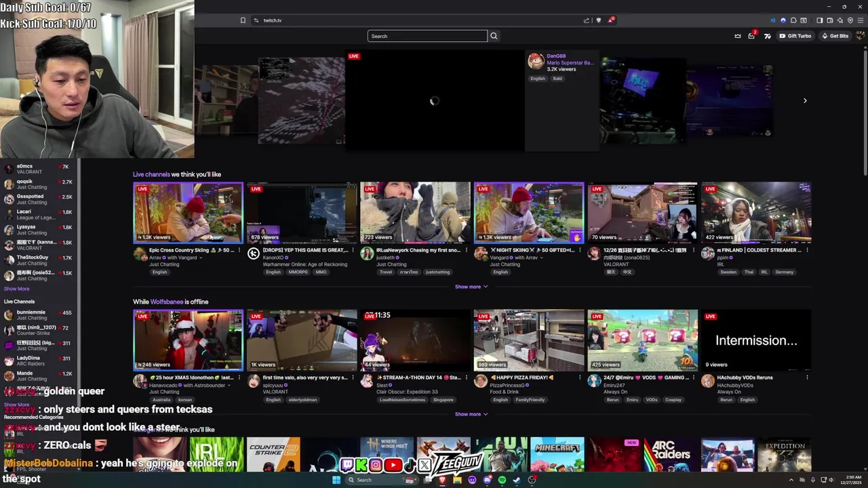868x488 pixels.
Task: Open the Brave VPN shield icon
Action: (850, 20)
